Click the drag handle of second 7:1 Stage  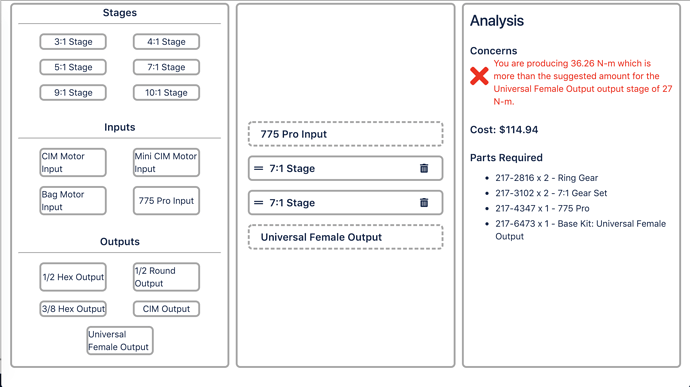[259, 203]
